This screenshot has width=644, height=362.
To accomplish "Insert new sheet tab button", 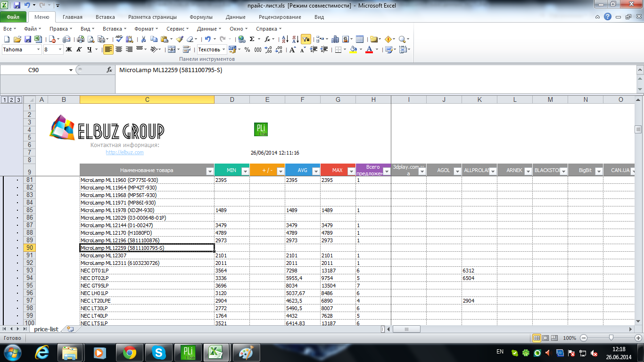I will (x=70, y=329).
